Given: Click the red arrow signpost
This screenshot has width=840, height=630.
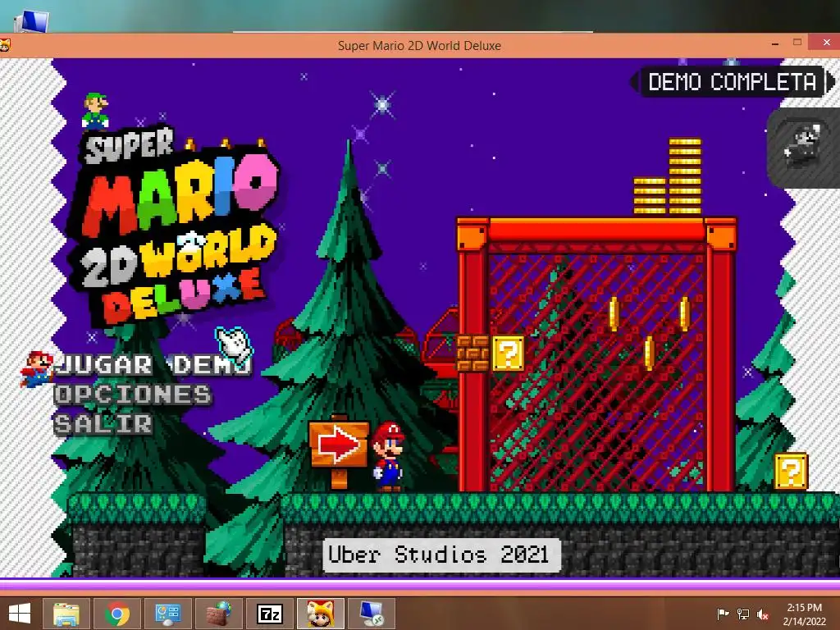Looking at the screenshot, I should pyautogui.click(x=339, y=450).
